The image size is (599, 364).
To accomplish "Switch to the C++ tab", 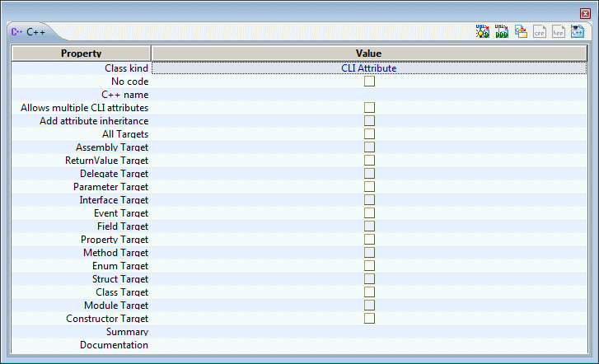I will [x=29, y=32].
